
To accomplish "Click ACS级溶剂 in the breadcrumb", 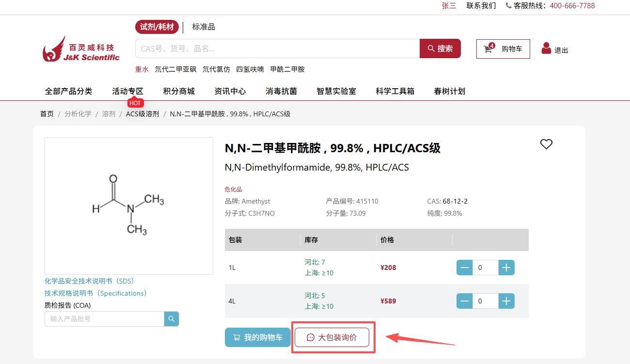I will (142, 114).
